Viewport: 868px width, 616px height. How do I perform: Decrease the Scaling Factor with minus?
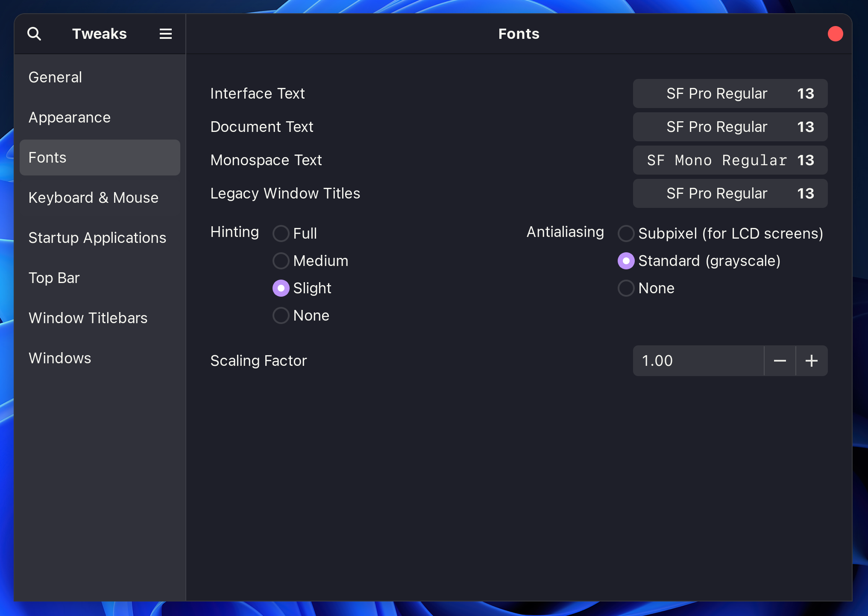[x=780, y=361]
